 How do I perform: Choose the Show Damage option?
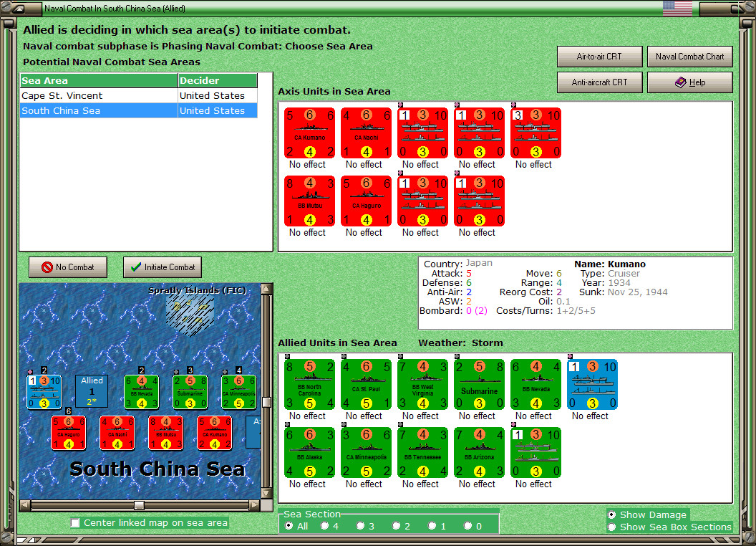(612, 514)
